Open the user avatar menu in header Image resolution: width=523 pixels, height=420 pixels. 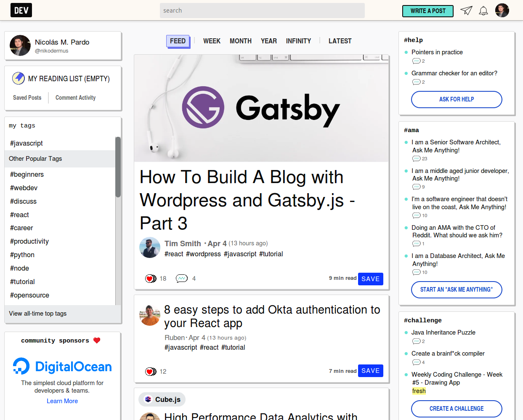click(x=502, y=10)
